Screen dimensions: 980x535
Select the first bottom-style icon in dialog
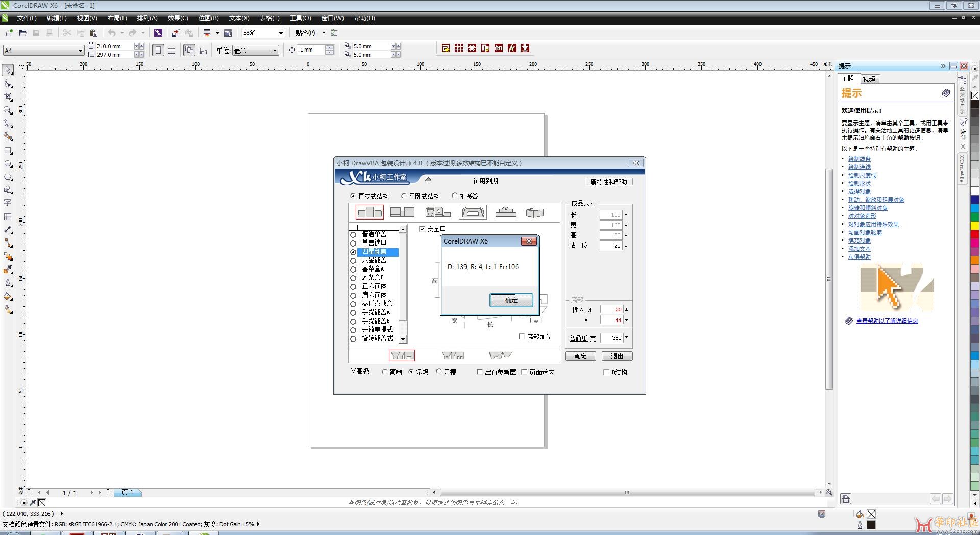402,355
